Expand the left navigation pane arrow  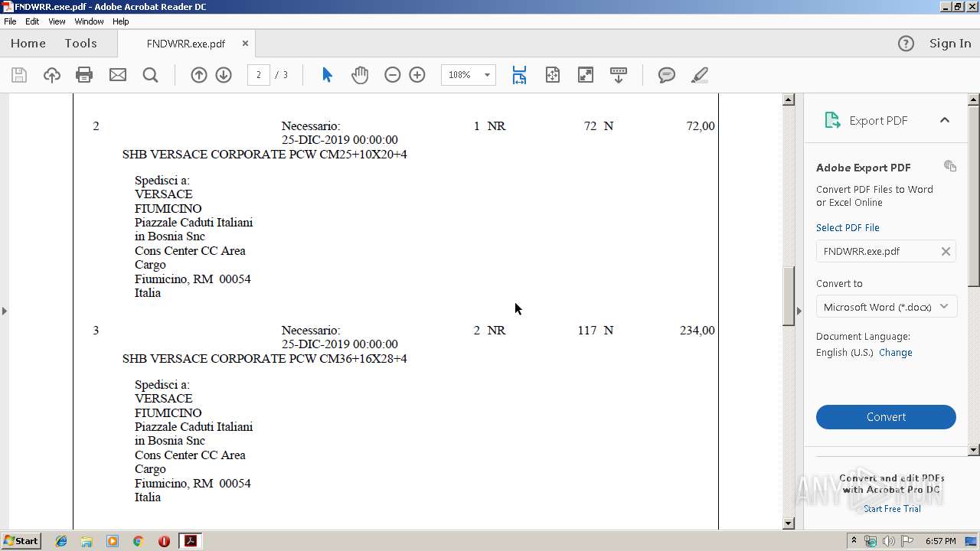click(4, 311)
